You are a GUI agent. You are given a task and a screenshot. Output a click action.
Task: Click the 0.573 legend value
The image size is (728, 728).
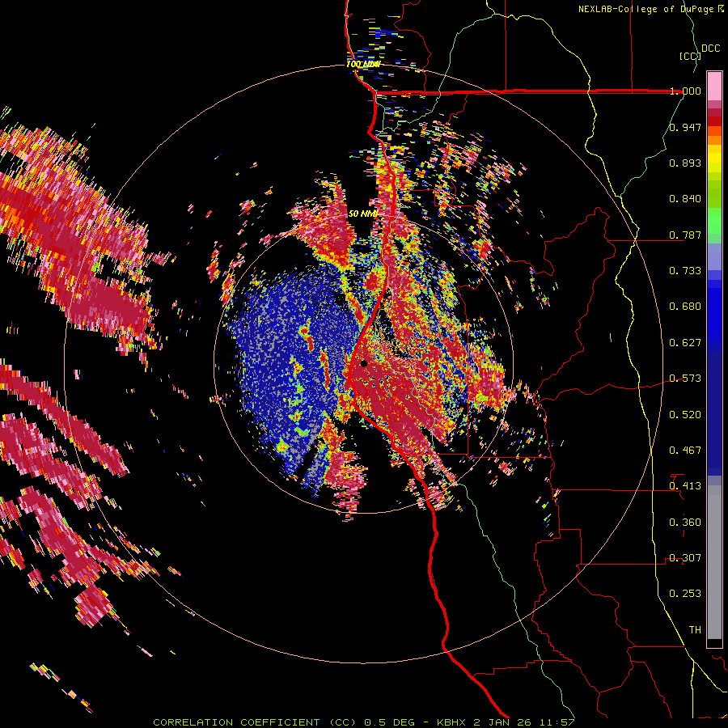685,379
